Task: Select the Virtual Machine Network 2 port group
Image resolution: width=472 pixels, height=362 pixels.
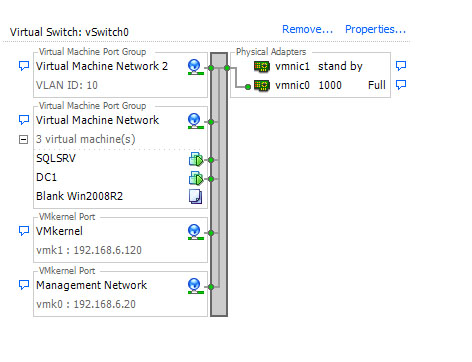Action: [x=102, y=66]
